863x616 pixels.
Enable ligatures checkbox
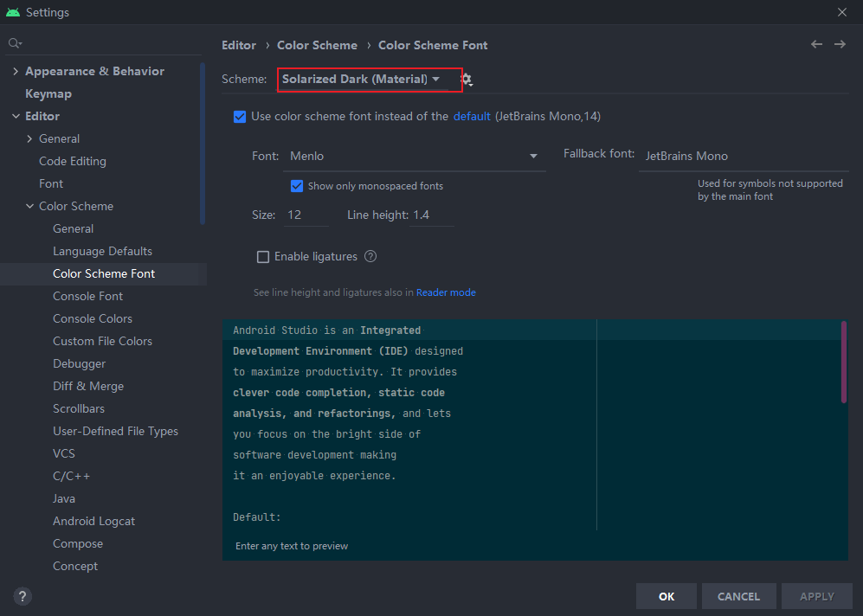(x=263, y=257)
